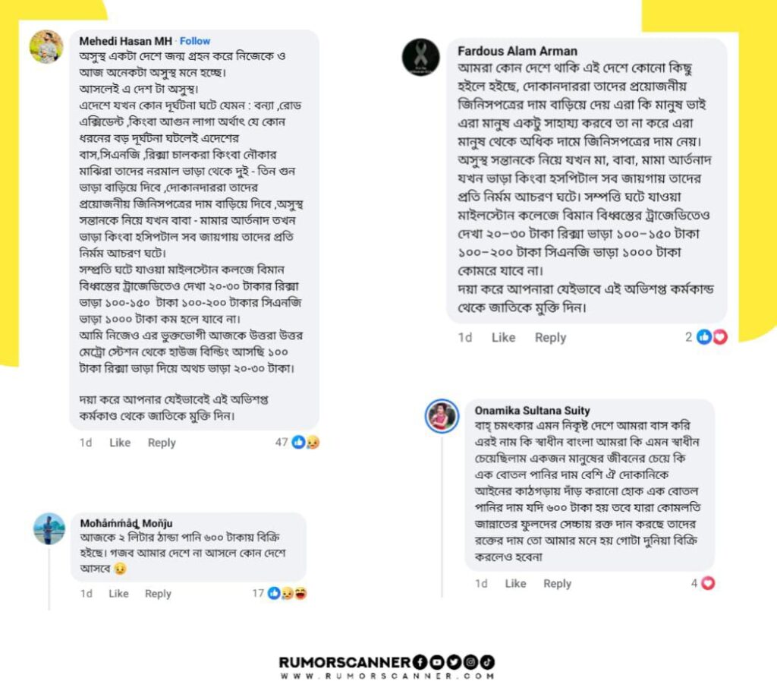Open Mohammad Monju's profile name
Viewport: 777px width, 700px height.
tap(127, 523)
